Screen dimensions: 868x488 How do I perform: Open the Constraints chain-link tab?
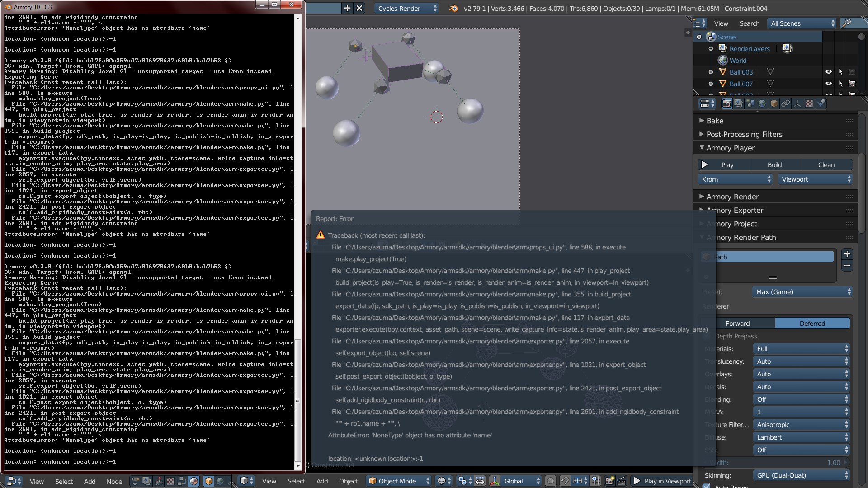785,103
